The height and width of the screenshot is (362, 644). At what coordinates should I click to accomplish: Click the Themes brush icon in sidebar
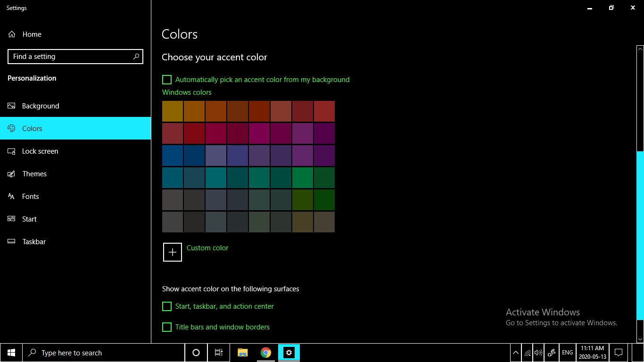pyautogui.click(x=12, y=174)
